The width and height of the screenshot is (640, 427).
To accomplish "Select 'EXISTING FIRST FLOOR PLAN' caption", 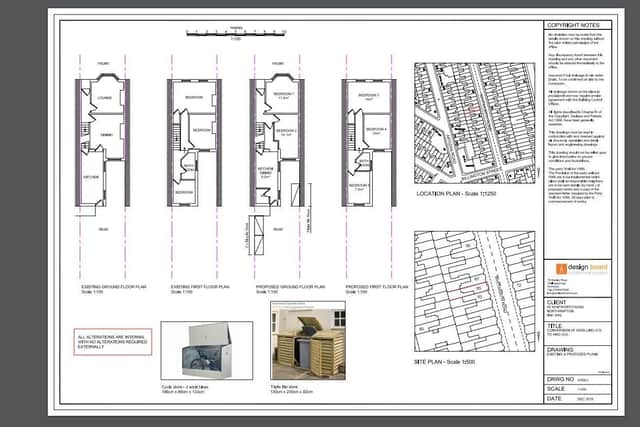I will (200, 287).
